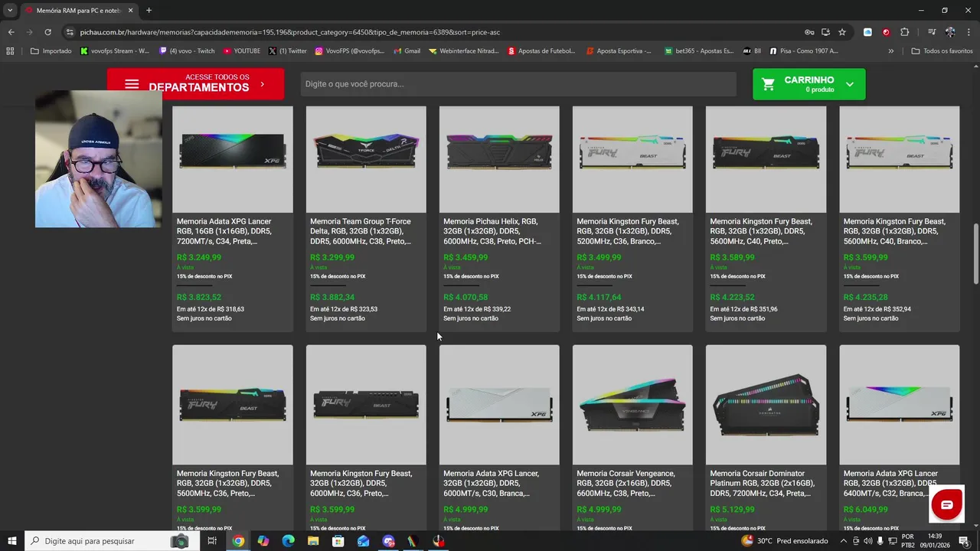Open Kingston Fury Beast 5600MHz C40 Branco title
980x551 pixels.
894,231
